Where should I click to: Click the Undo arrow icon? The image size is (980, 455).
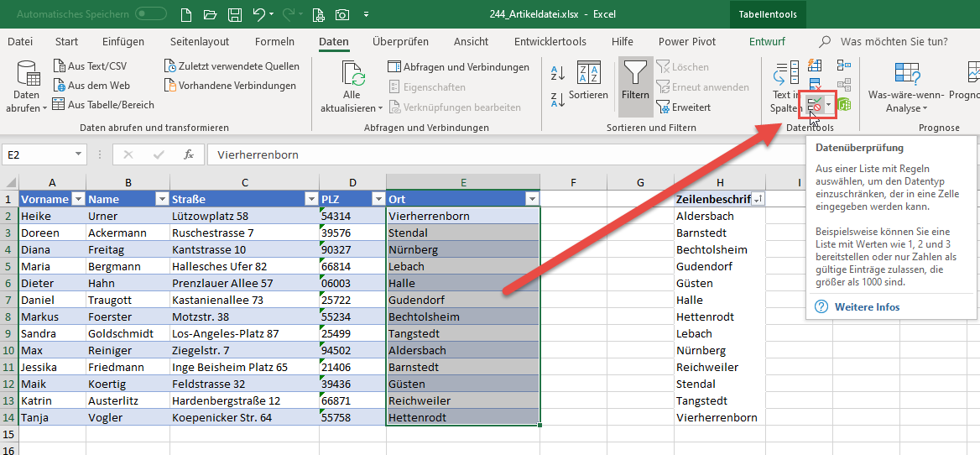coord(260,13)
